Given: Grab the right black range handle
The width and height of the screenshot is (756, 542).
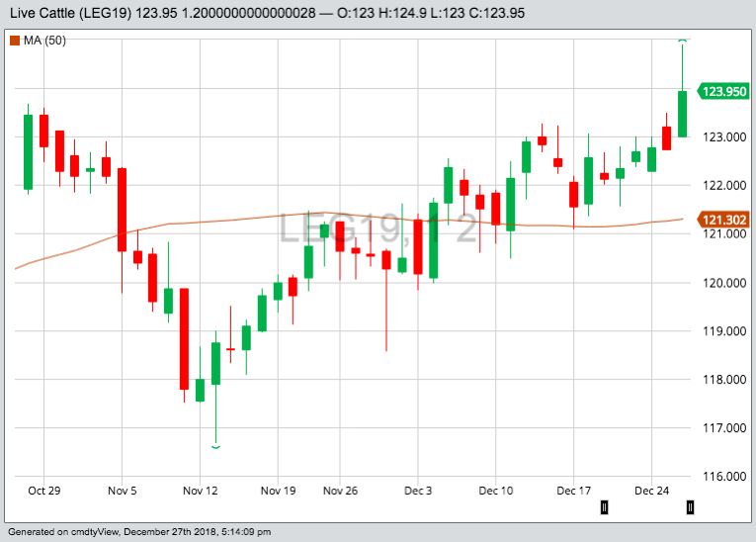Looking at the screenshot, I should click(690, 507).
